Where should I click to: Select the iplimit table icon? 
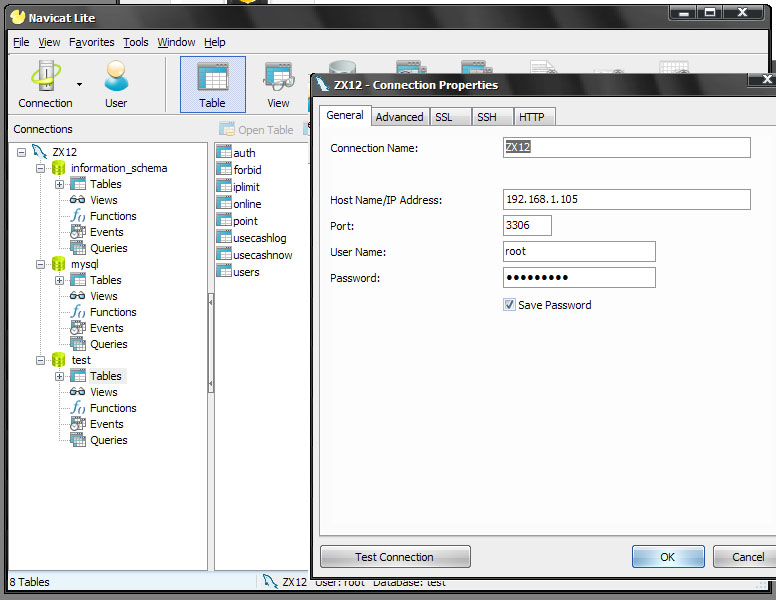click(x=224, y=186)
